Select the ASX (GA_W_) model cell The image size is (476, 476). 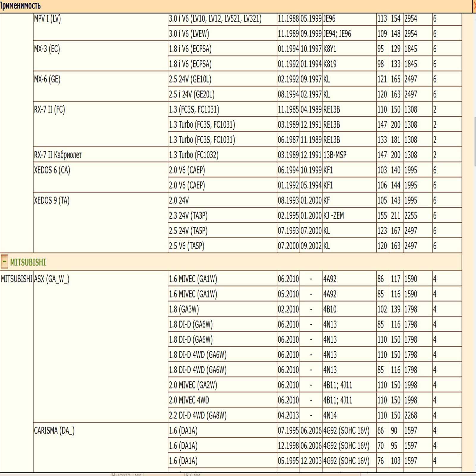[51, 279]
